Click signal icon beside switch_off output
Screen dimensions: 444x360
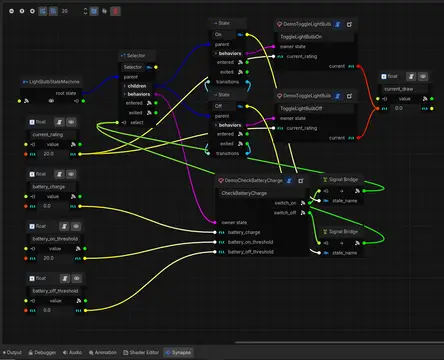pos(303,213)
